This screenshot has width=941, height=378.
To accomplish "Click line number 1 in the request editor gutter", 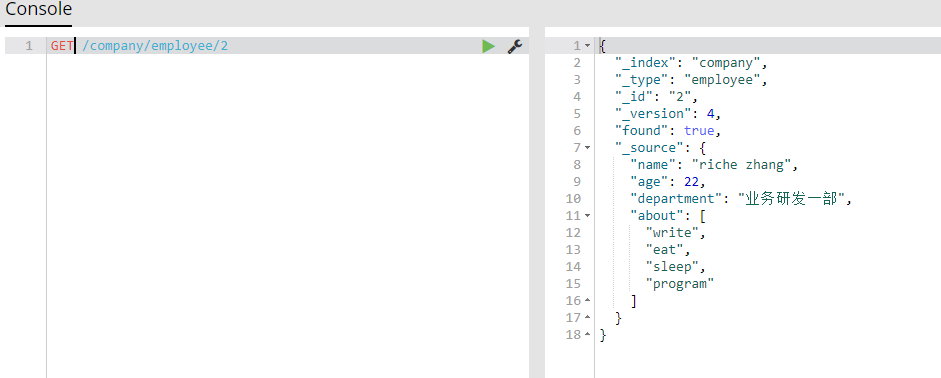I will pyautogui.click(x=29, y=46).
